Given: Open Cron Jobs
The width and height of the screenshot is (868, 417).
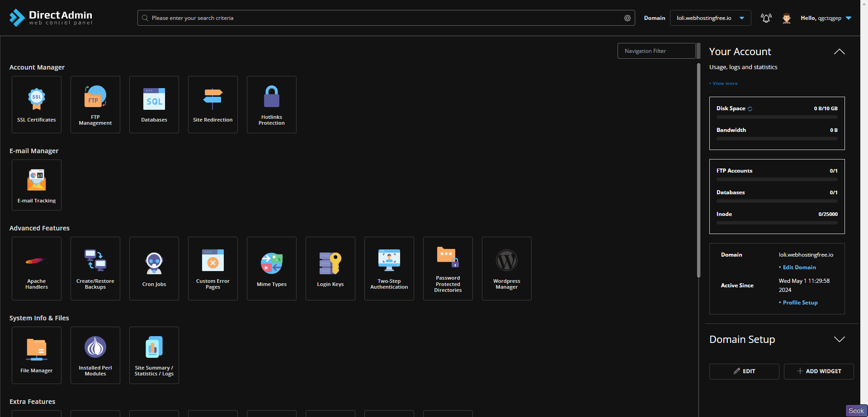Looking at the screenshot, I should coord(154,268).
